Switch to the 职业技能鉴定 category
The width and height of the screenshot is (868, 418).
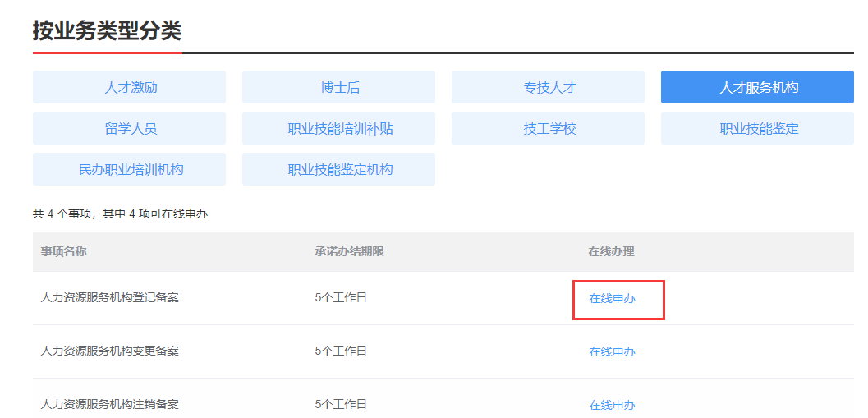[x=757, y=128]
